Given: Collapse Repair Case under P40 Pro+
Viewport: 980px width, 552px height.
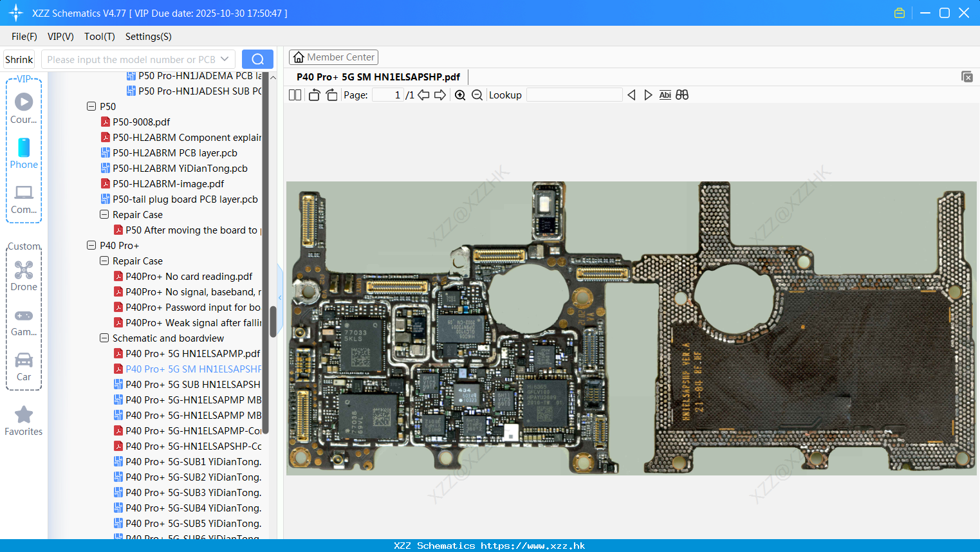Looking at the screenshot, I should click(104, 261).
